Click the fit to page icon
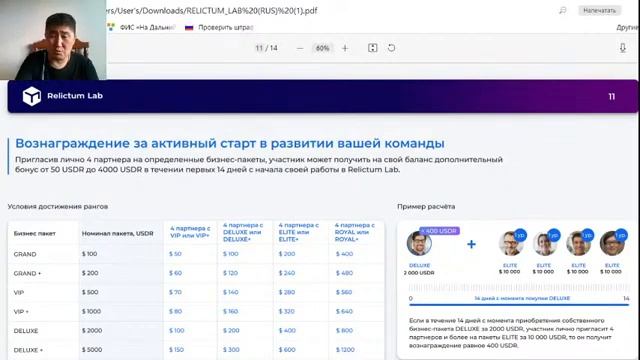 tap(372, 48)
